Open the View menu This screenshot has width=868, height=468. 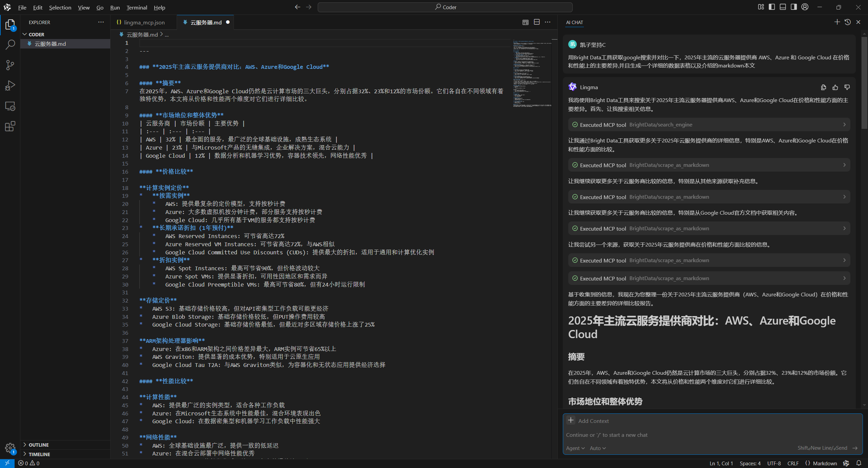click(83, 7)
